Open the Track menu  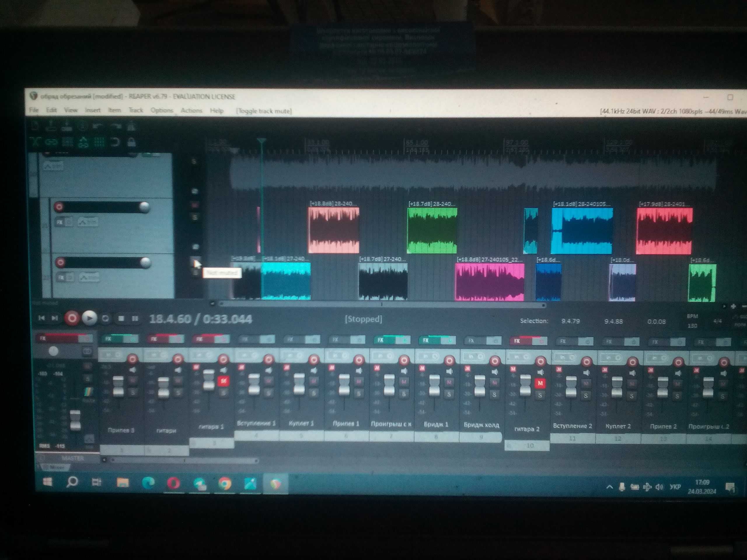(136, 110)
